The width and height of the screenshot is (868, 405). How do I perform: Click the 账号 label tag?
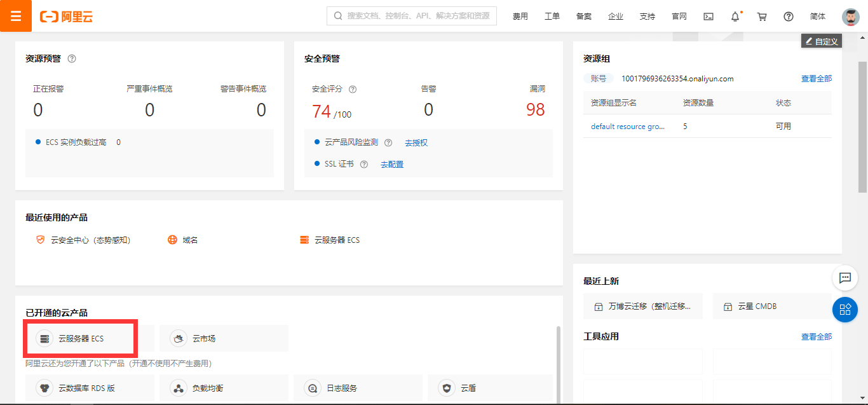pos(599,79)
